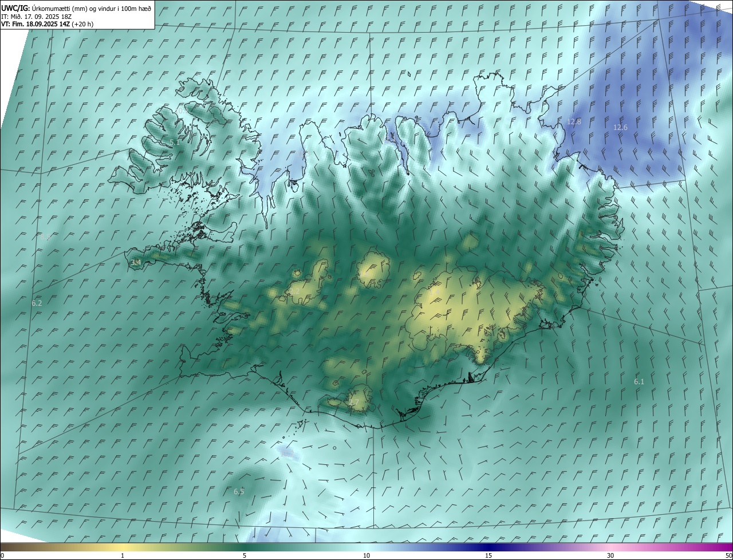Click the 6.5 value label over the sea
Screen dimensions: 733x560
(x=239, y=491)
